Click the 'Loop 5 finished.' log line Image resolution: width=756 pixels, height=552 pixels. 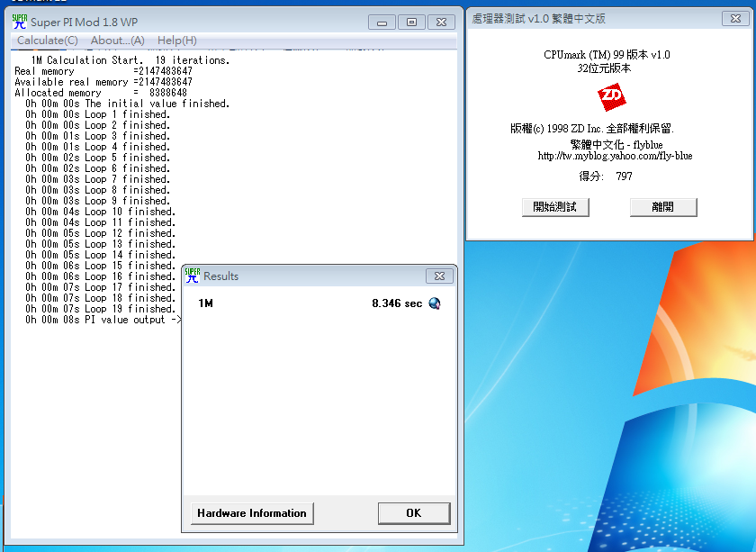pyautogui.click(x=98, y=158)
